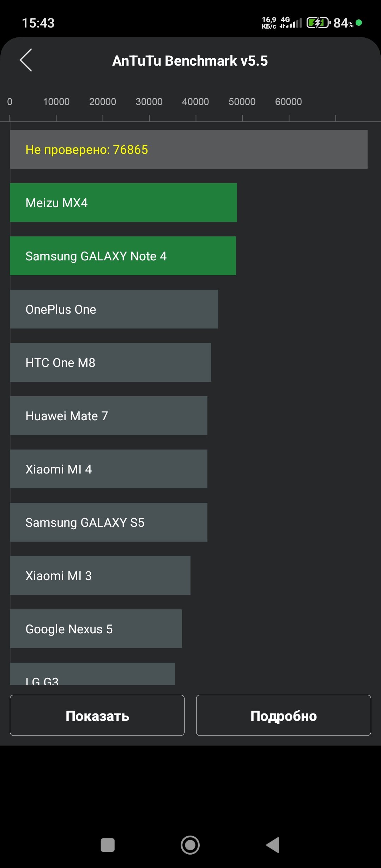381x868 pixels.
Task: Tap the back arrow in the header
Action: (x=26, y=60)
